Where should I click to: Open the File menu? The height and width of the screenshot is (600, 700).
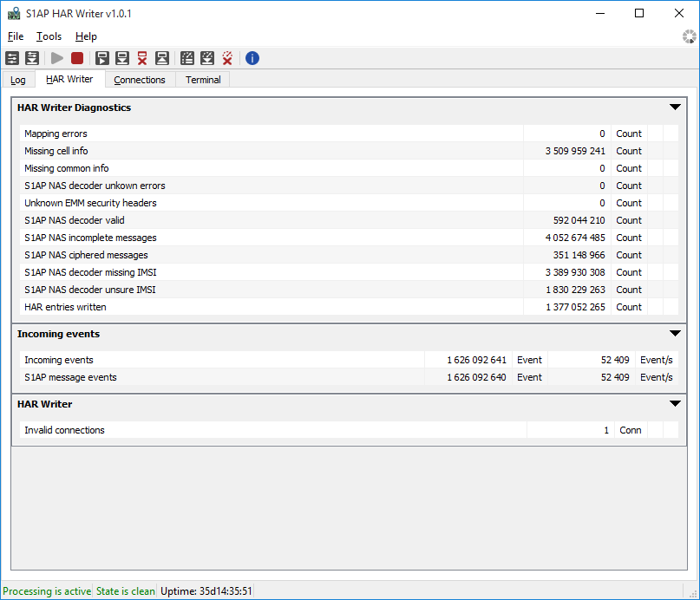click(x=16, y=36)
